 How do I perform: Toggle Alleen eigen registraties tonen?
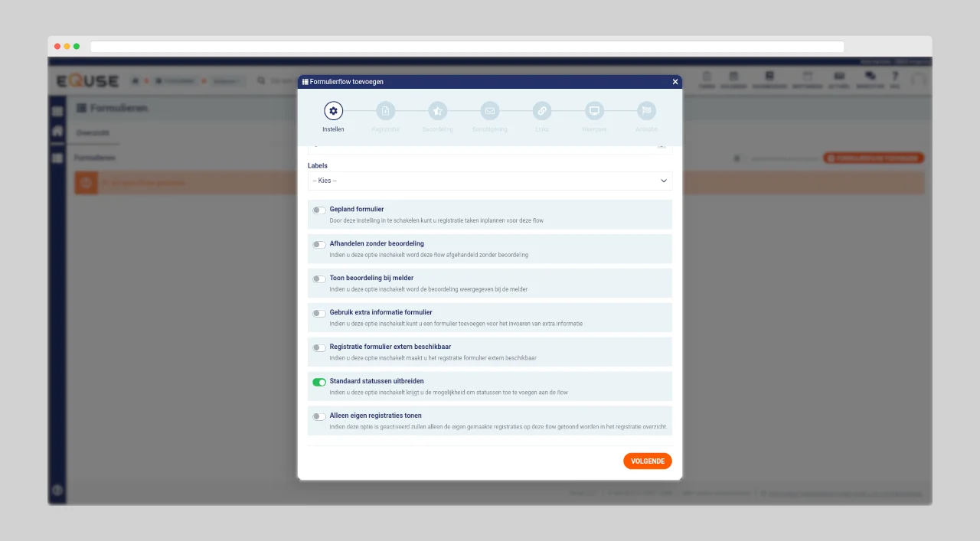[x=319, y=416]
